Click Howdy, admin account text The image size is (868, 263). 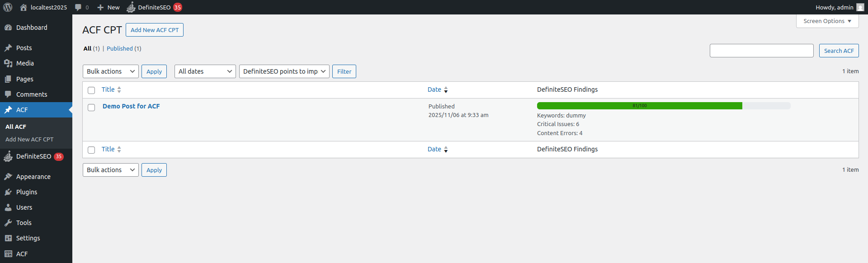click(x=835, y=7)
